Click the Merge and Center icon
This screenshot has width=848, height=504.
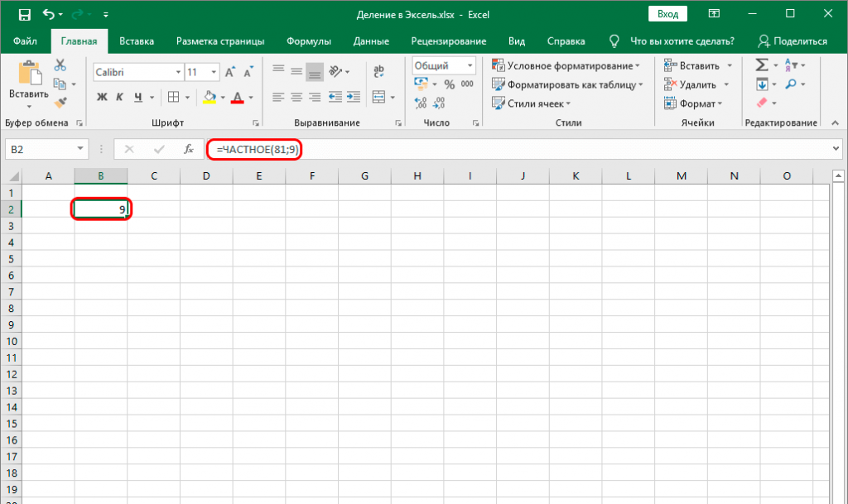click(379, 97)
